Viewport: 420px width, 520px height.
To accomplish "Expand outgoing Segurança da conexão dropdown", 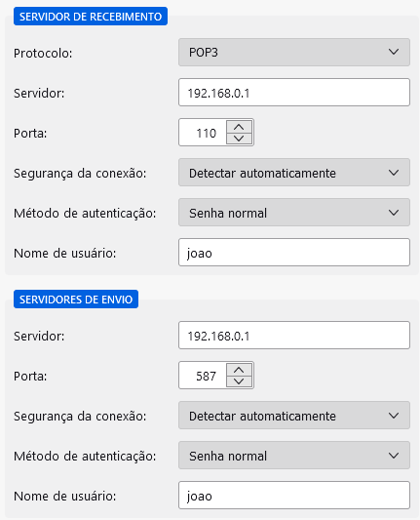I will click(x=293, y=416).
